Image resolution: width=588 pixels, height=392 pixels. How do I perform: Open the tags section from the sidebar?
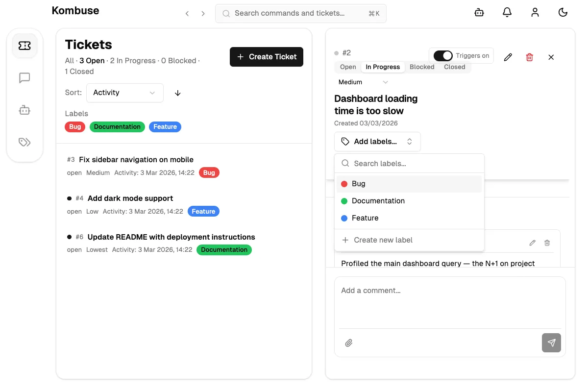point(24,142)
